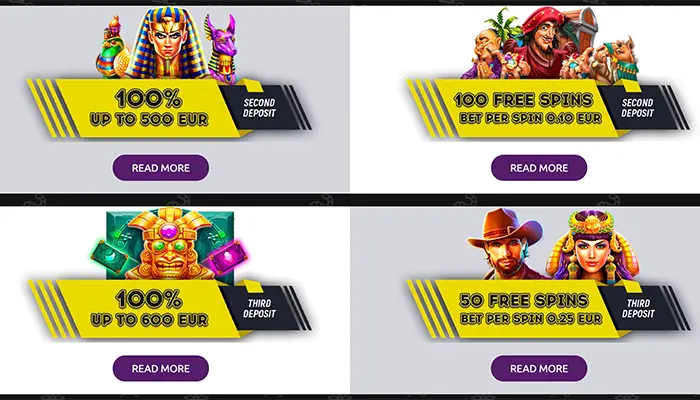700x400 pixels.
Task: Click the purple Anubis jackal figure
Action: (221, 49)
